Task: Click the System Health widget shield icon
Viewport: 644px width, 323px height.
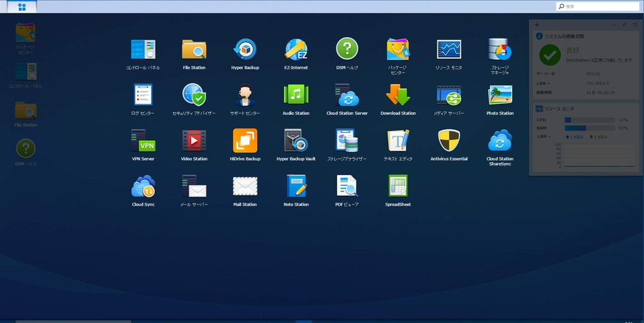Action: (539, 36)
